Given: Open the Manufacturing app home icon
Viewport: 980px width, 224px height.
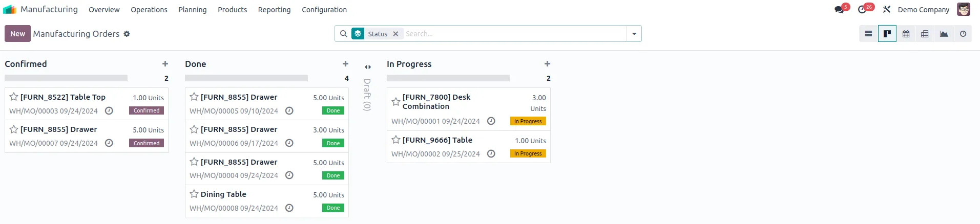Looking at the screenshot, I should tap(10, 9).
